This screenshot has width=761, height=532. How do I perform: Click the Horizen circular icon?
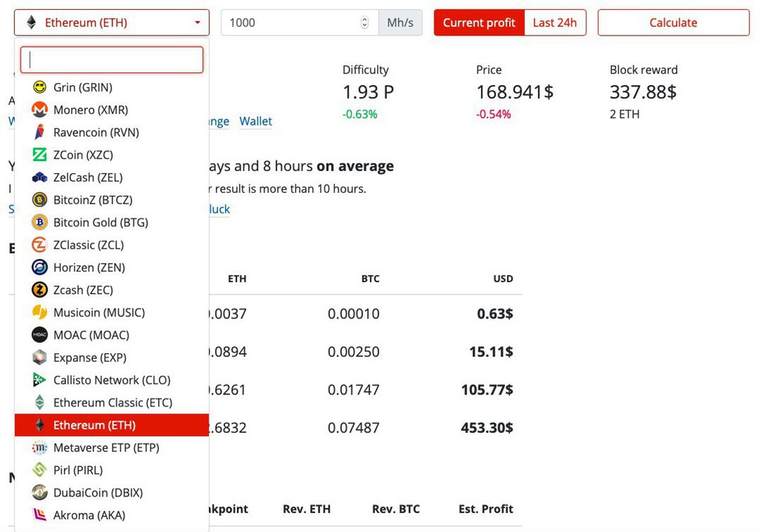coord(39,267)
